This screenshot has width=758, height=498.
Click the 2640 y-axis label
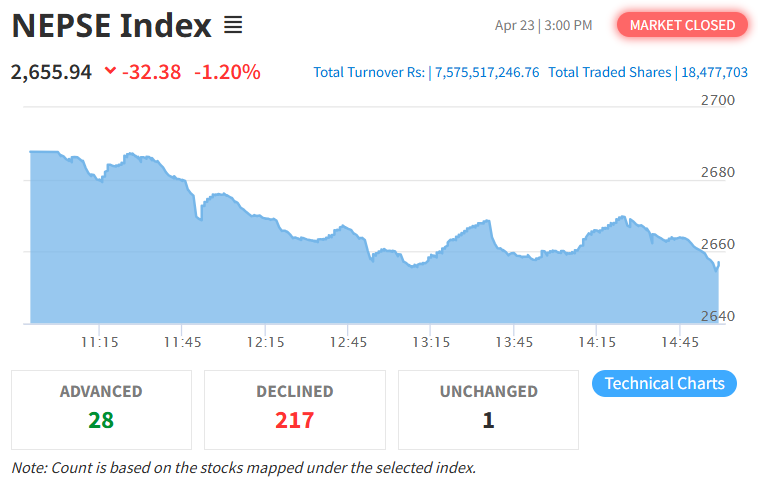[x=718, y=316]
